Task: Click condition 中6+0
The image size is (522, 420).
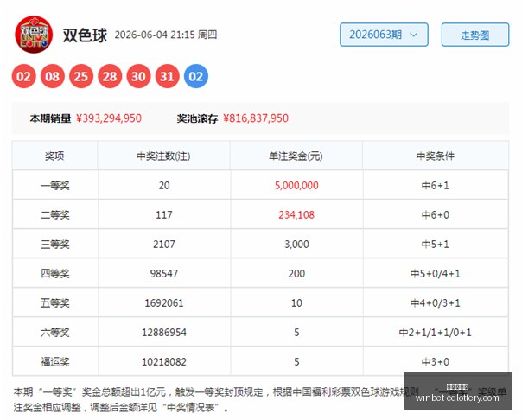Action: coord(435,214)
